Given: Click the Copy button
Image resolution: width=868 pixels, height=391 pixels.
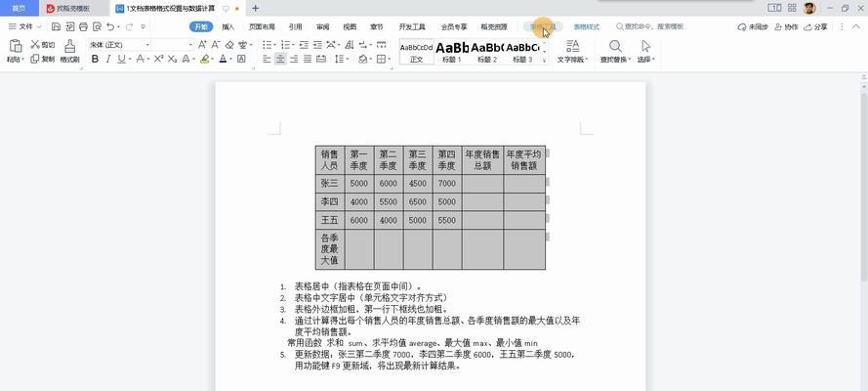Looking at the screenshot, I should point(43,60).
